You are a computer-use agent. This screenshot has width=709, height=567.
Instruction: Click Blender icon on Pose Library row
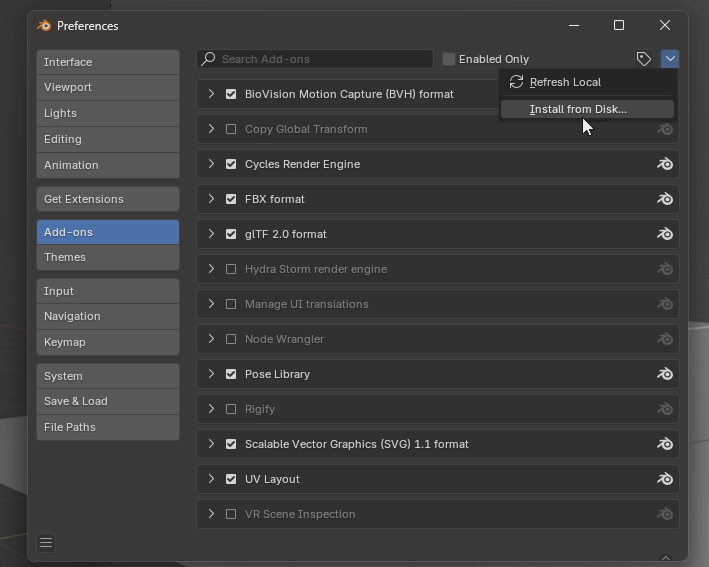[665, 374]
